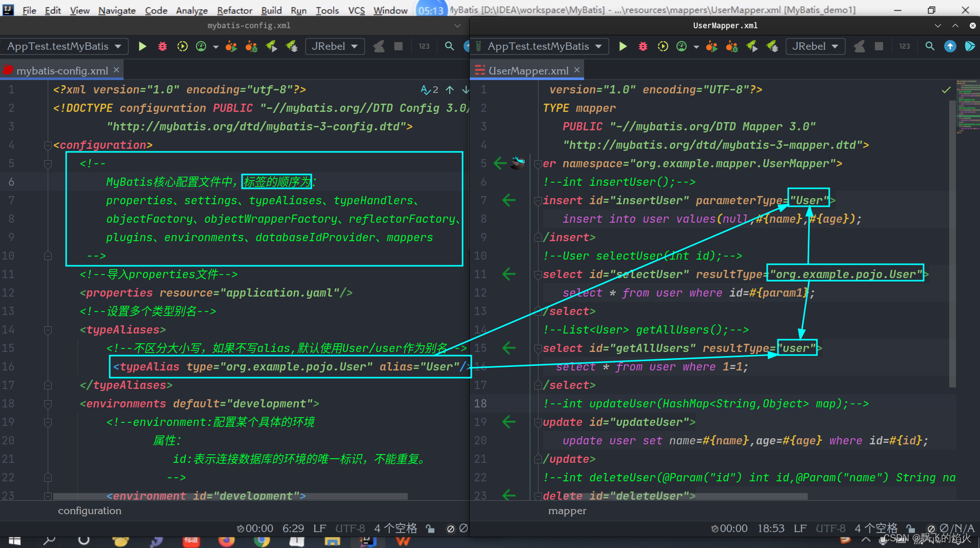Click the 18:53 caret position indicator
980x548 pixels.
point(771,529)
